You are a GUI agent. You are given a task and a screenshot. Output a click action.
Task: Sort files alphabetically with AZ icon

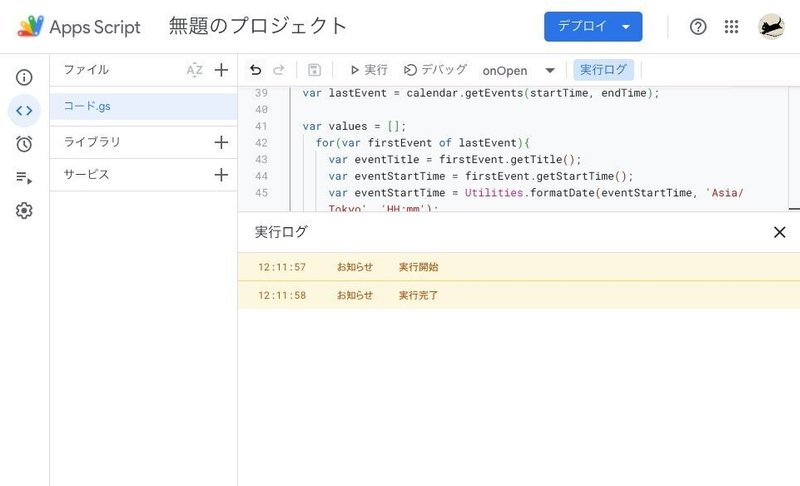pos(194,70)
